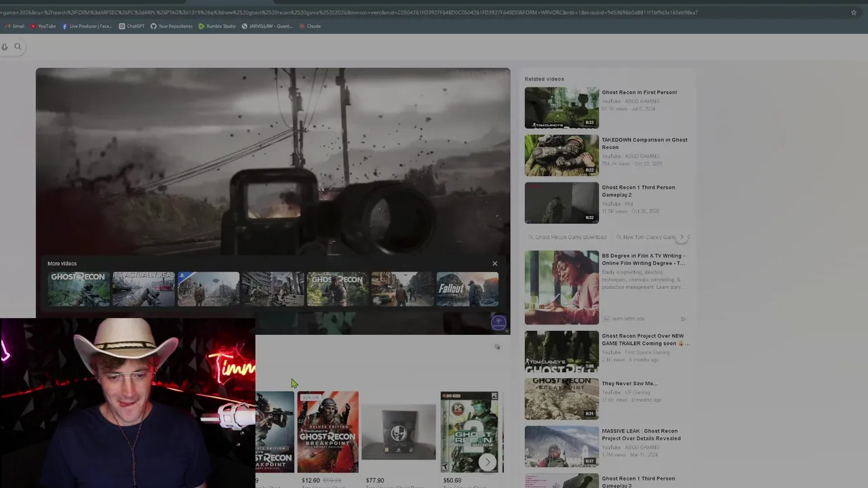Viewport: 868px width, 488px height.
Task: Click the 8:37 MASSIVE LEAK video thumbnail
Action: pos(561,445)
